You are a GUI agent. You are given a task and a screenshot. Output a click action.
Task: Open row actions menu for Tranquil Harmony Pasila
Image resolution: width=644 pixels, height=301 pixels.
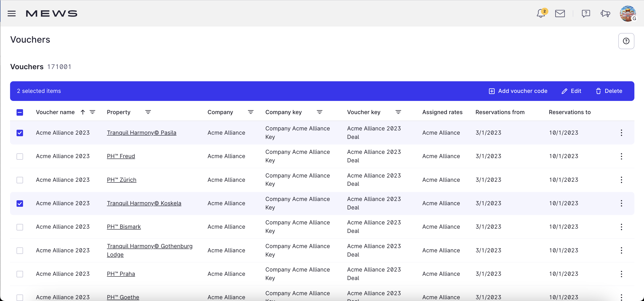point(621,133)
